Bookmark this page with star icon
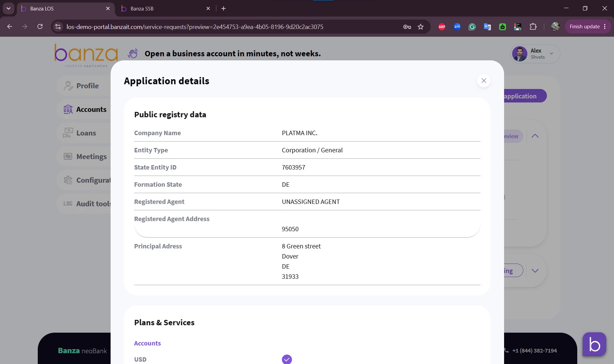 [x=420, y=27]
